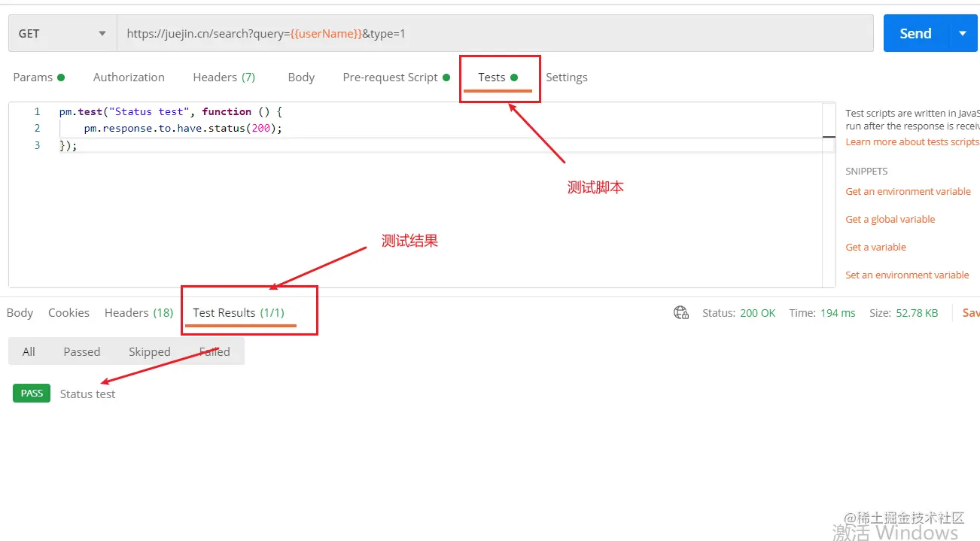The width and height of the screenshot is (980, 541).
Task: Click the Time 194 ms value
Action: [x=838, y=313]
